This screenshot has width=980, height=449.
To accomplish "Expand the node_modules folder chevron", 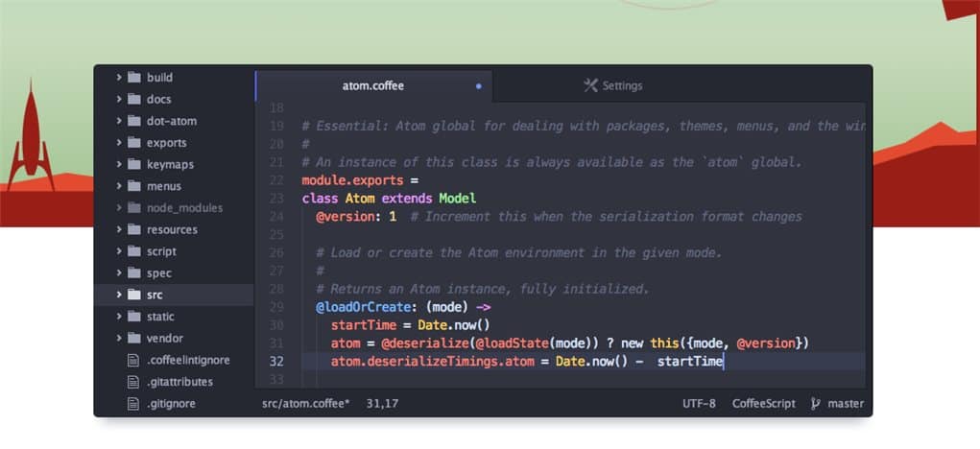I will [118, 208].
